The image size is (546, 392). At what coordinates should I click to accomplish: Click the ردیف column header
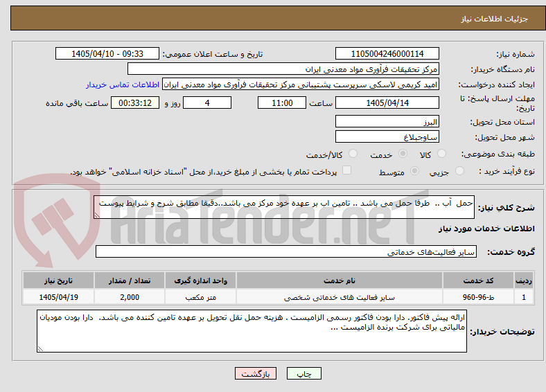coord(524,280)
